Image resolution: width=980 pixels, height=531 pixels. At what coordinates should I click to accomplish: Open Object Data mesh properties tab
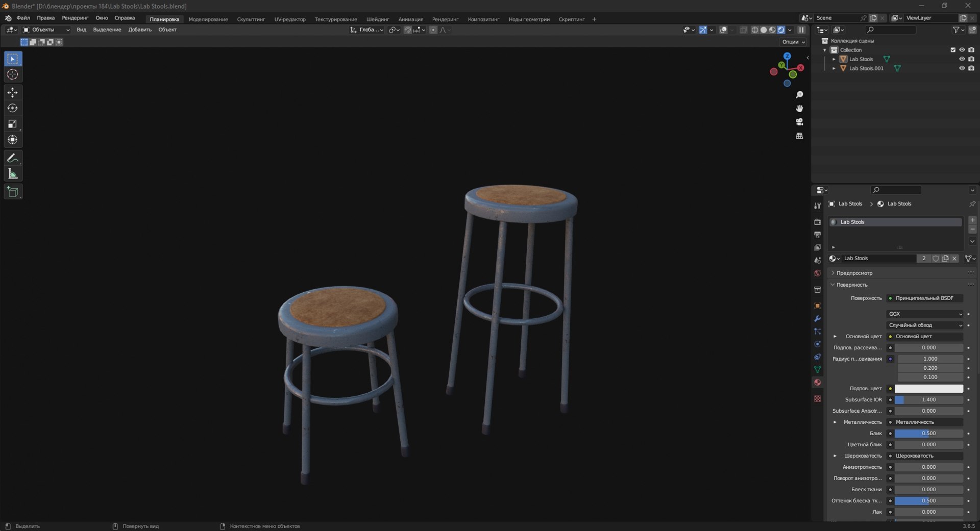[x=817, y=369]
